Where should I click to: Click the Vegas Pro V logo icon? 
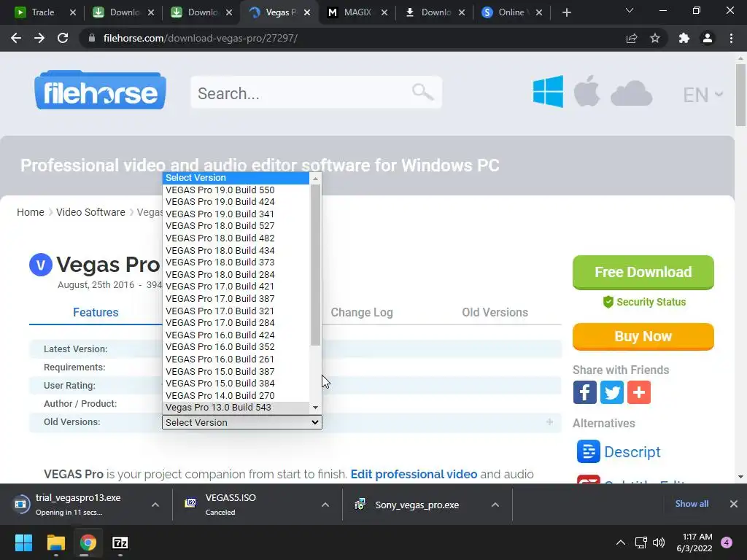point(41,265)
